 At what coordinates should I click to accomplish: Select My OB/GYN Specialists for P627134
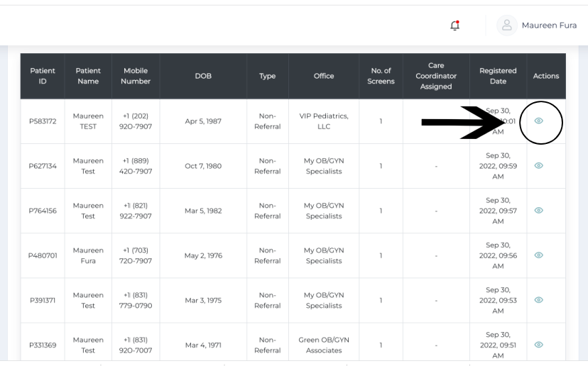click(324, 166)
